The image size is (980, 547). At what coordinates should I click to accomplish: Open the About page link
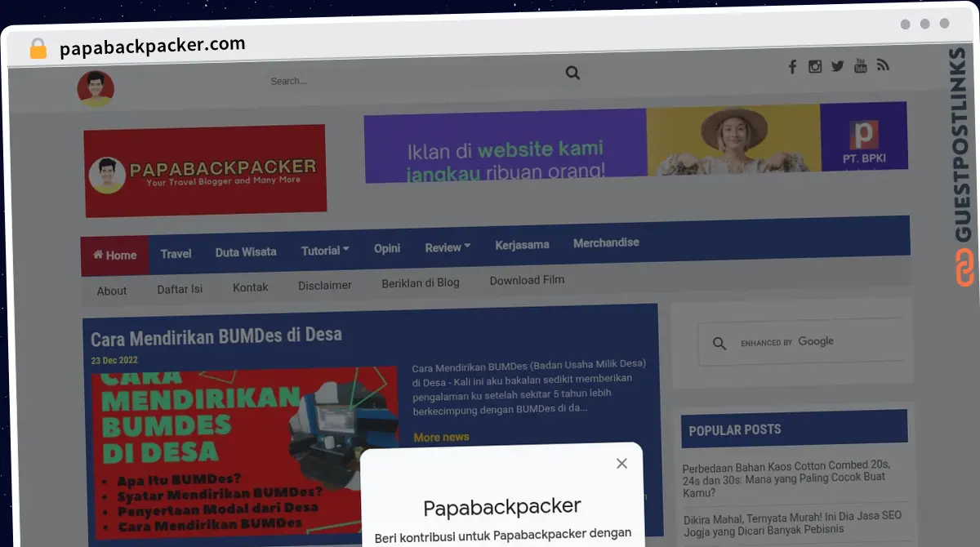tap(112, 291)
